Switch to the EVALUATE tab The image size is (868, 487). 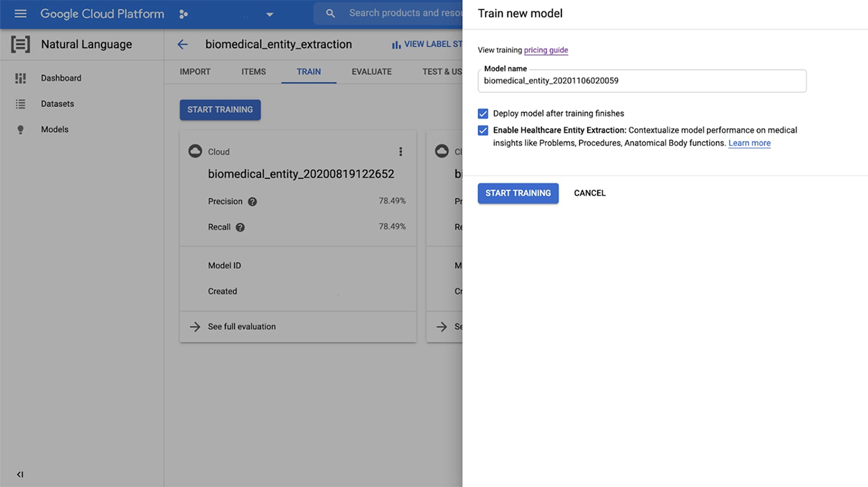point(371,72)
